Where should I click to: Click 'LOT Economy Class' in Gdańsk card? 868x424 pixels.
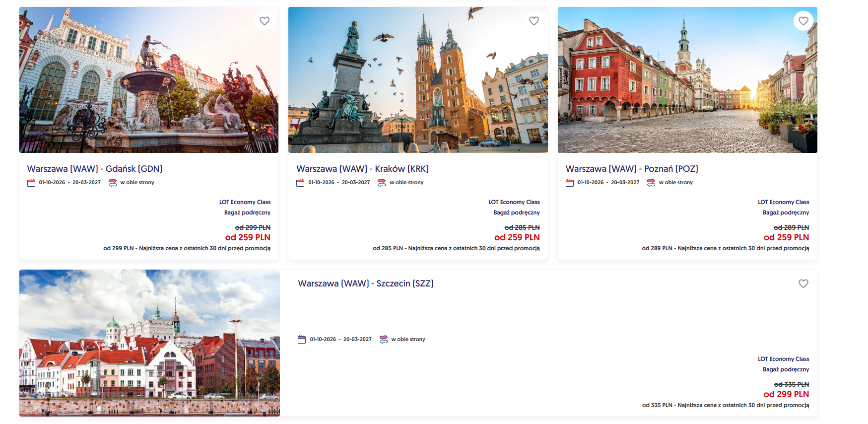tap(245, 202)
